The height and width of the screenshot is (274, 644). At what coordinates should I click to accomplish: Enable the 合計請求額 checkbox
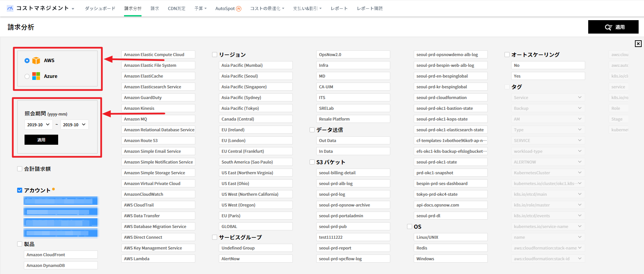[x=20, y=169]
